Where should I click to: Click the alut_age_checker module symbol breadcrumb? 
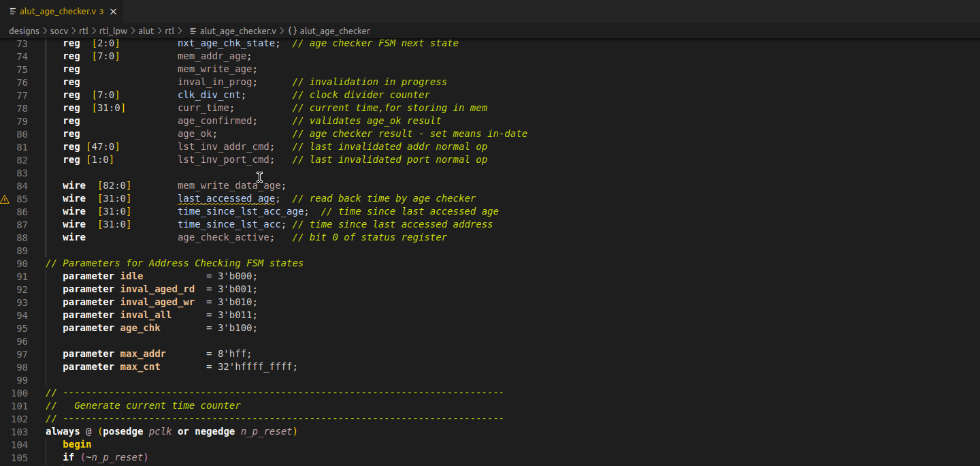(x=335, y=31)
